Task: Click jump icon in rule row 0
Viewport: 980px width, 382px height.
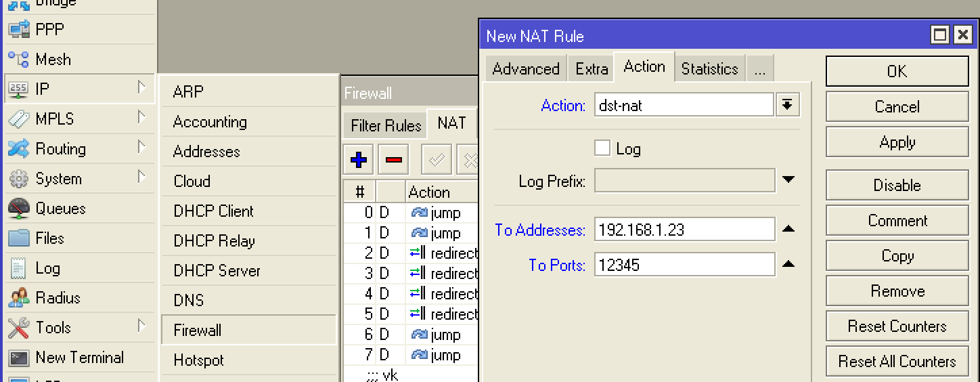Action: coord(419,213)
